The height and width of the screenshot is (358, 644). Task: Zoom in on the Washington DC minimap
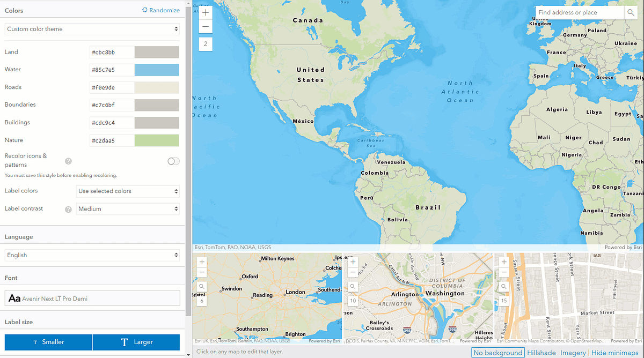[353, 262]
